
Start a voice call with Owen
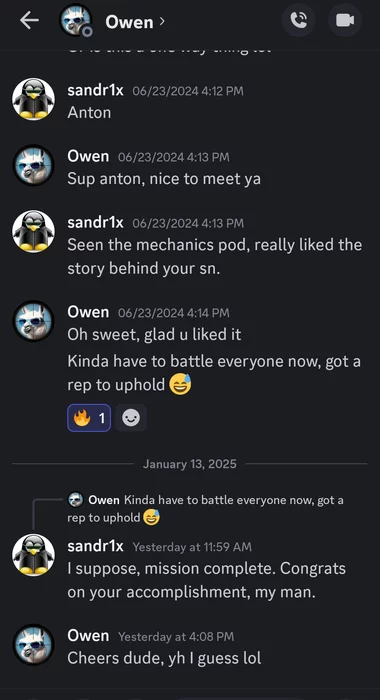(x=298, y=20)
